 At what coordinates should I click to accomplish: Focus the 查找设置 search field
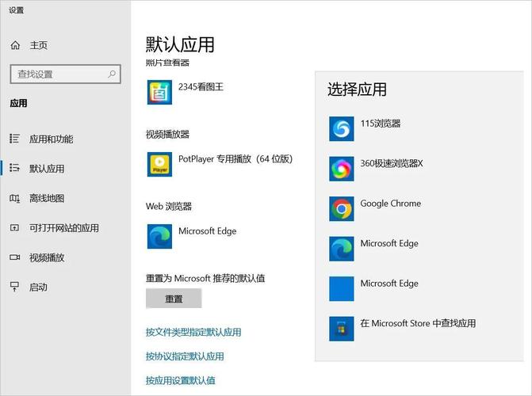[x=66, y=74]
